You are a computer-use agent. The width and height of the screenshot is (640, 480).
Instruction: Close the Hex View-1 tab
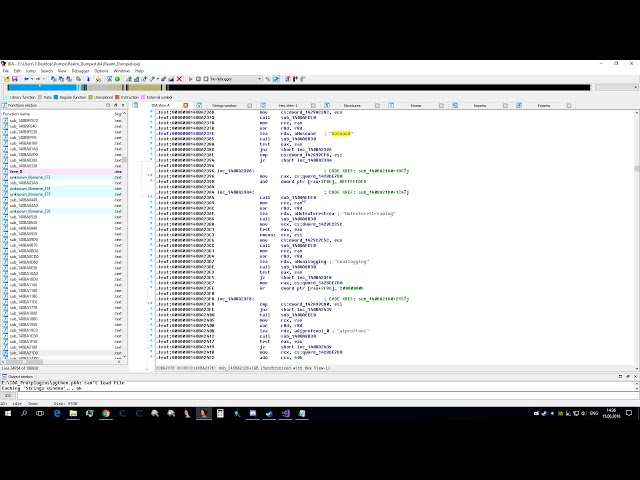[313, 105]
